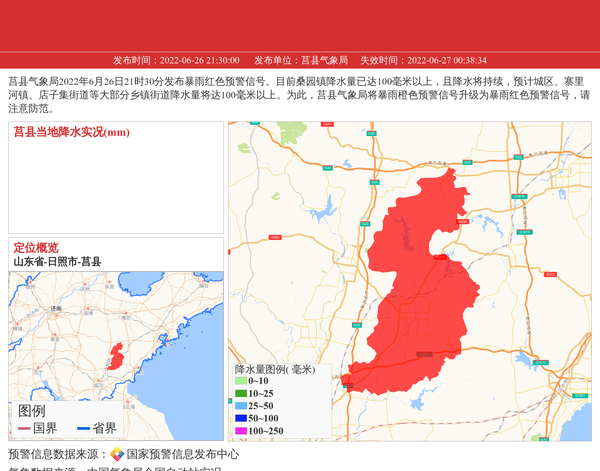Click the small red region on overview map
Screen dimensions: 600x471
(x=116, y=355)
